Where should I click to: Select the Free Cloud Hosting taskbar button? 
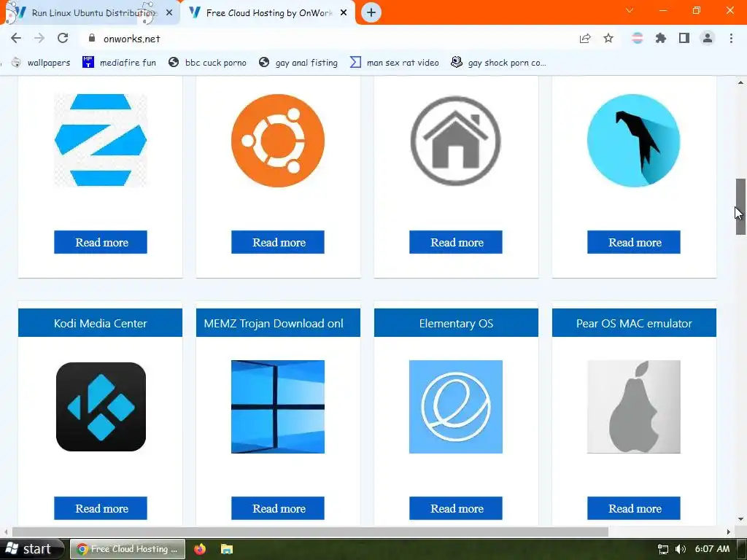tap(127, 549)
